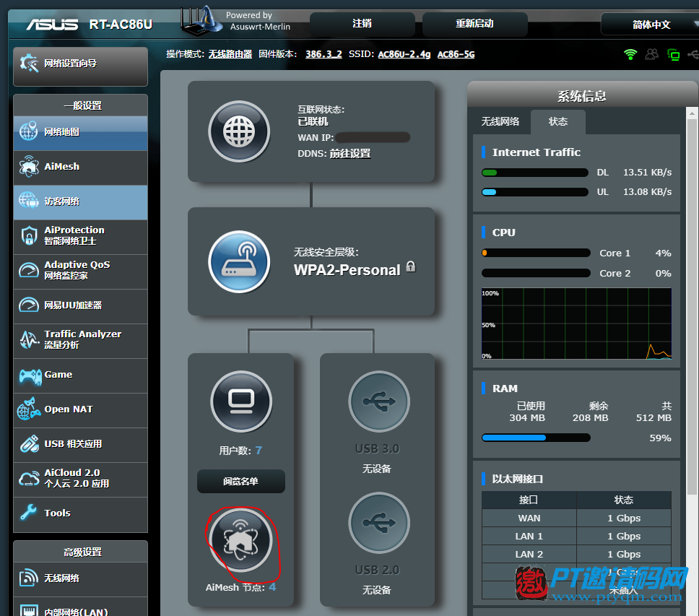Click the LAN 1 row 1 Gbps cell

[624, 537]
